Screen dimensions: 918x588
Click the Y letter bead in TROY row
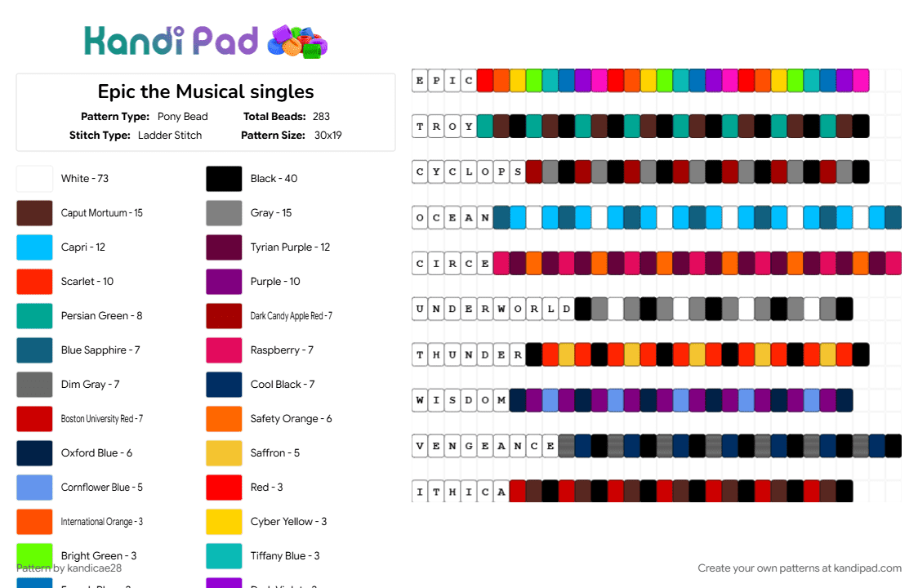[x=469, y=127]
